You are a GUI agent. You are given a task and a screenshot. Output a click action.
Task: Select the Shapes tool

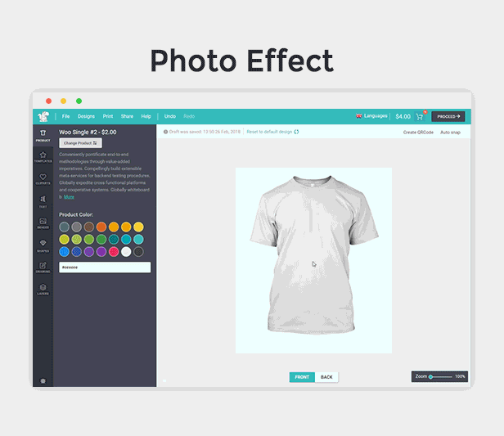click(43, 245)
